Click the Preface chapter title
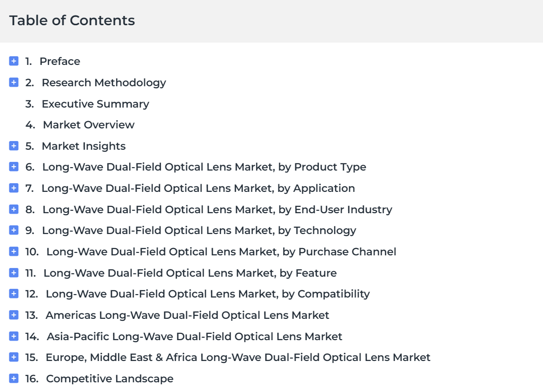The image size is (543, 392). [x=60, y=61]
